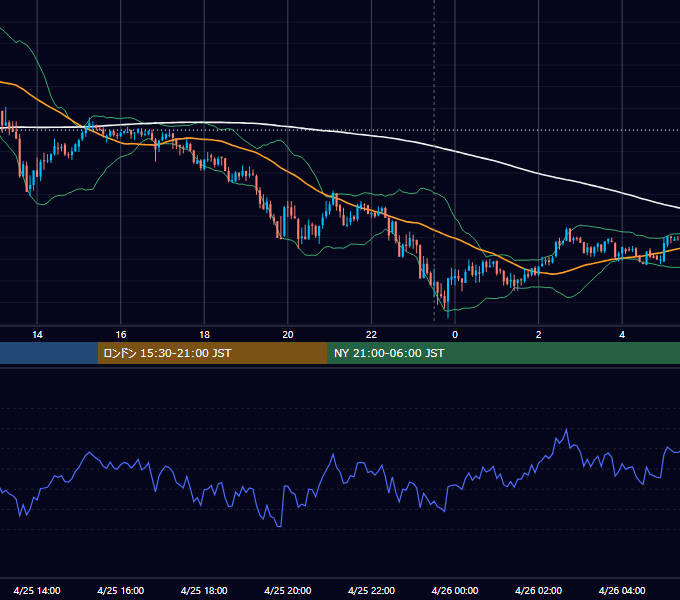Click the 4/25 14:00 date label
Image resolution: width=680 pixels, height=600 pixels.
pyautogui.click(x=37, y=590)
